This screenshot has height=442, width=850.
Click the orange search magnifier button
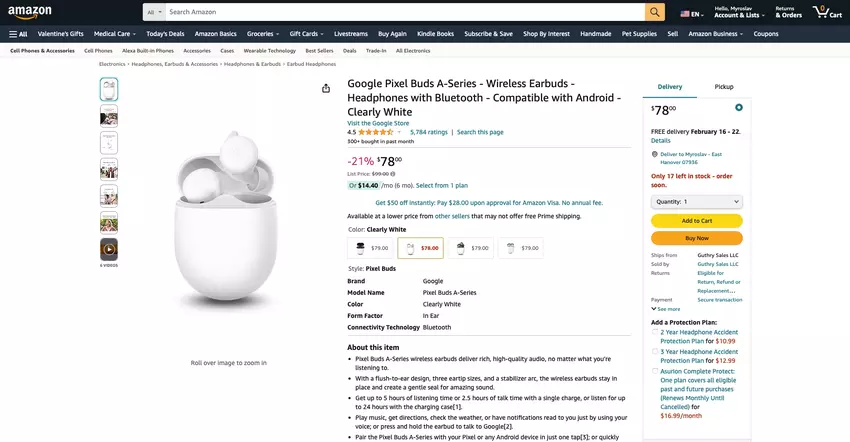click(x=655, y=12)
